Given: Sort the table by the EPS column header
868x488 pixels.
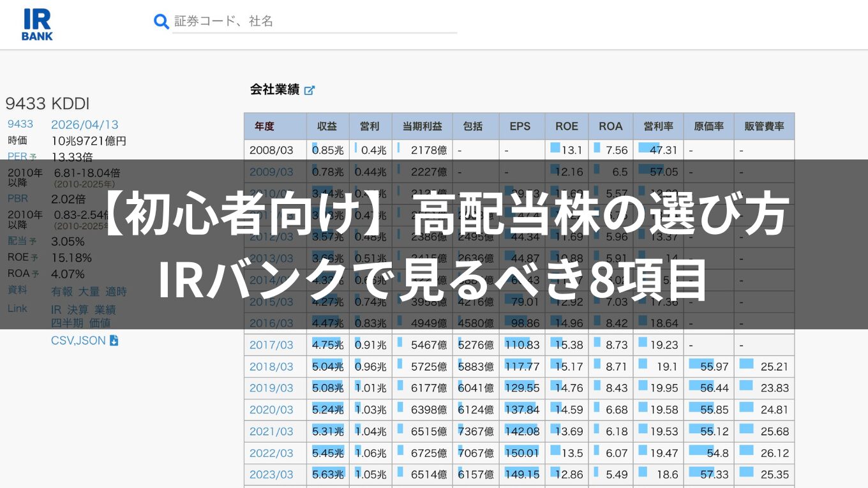Looking at the screenshot, I should 521,126.
